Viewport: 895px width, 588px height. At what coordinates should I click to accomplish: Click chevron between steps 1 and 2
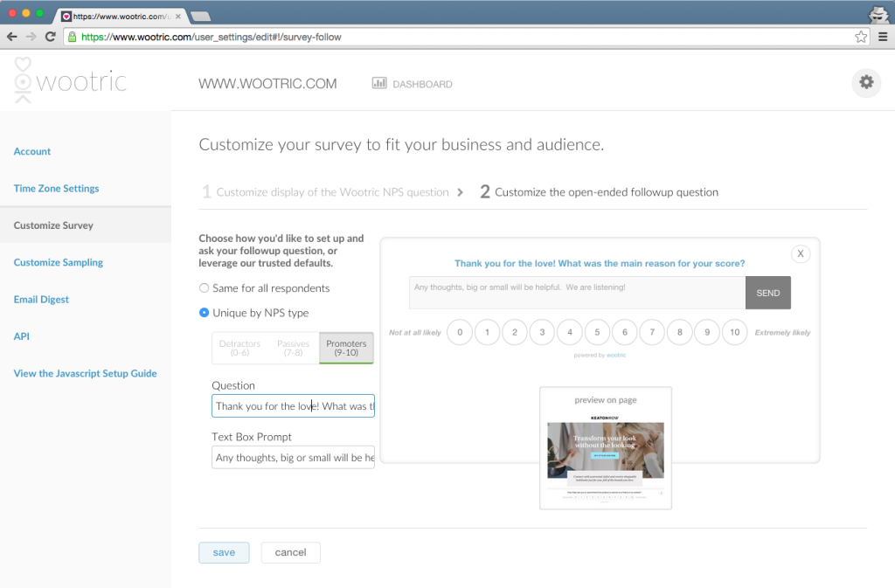(460, 192)
